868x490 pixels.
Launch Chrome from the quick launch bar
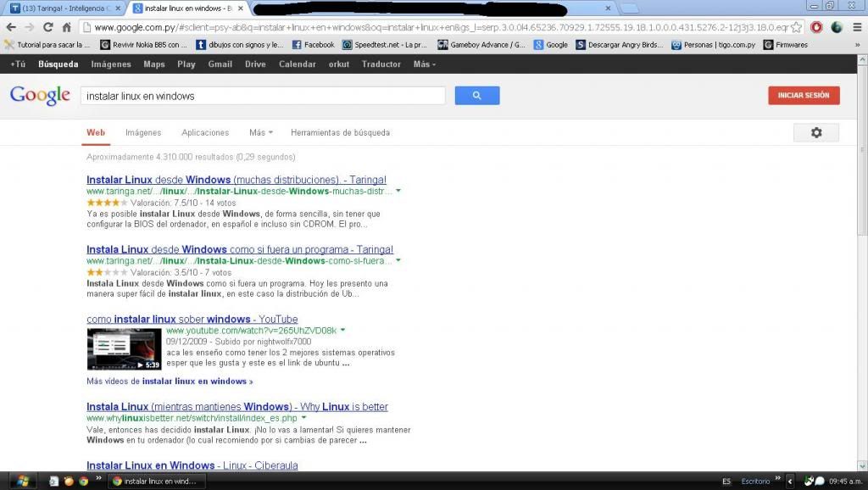[x=84, y=482]
